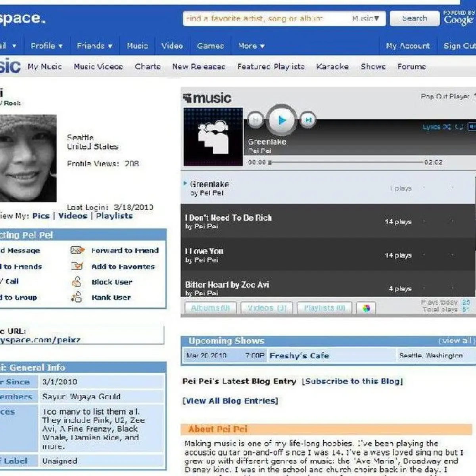
Task: Open the Charts page
Action: point(148,66)
